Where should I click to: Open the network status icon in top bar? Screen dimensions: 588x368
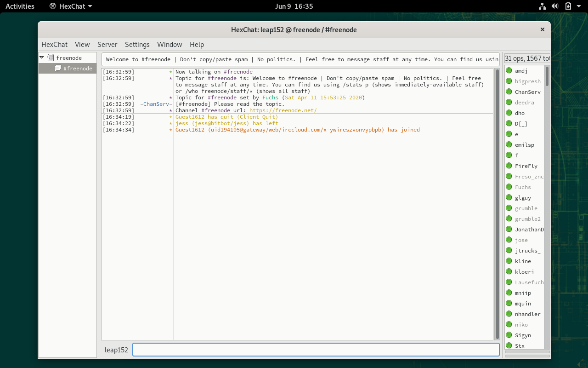pyautogui.click(x=542, y=6)
